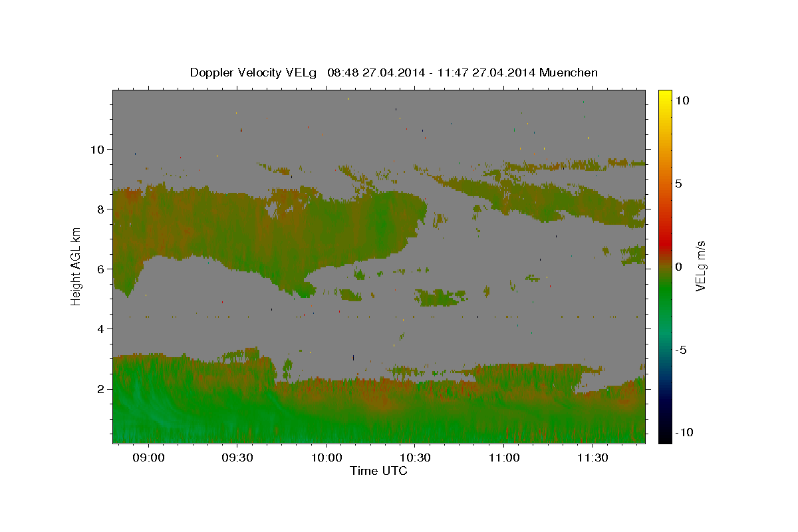
Task: Click the 10:30 time tick label
Action: point(414,458)
